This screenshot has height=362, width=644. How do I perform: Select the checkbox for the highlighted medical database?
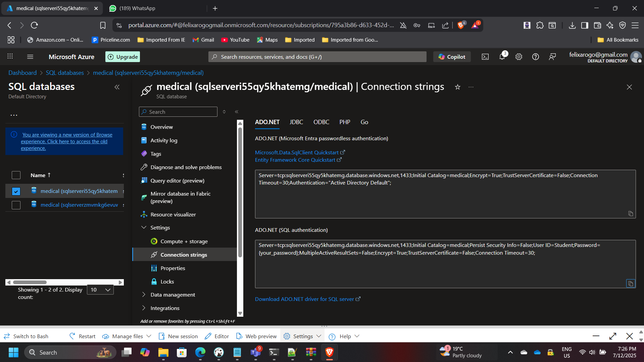(x=16, y=191)
